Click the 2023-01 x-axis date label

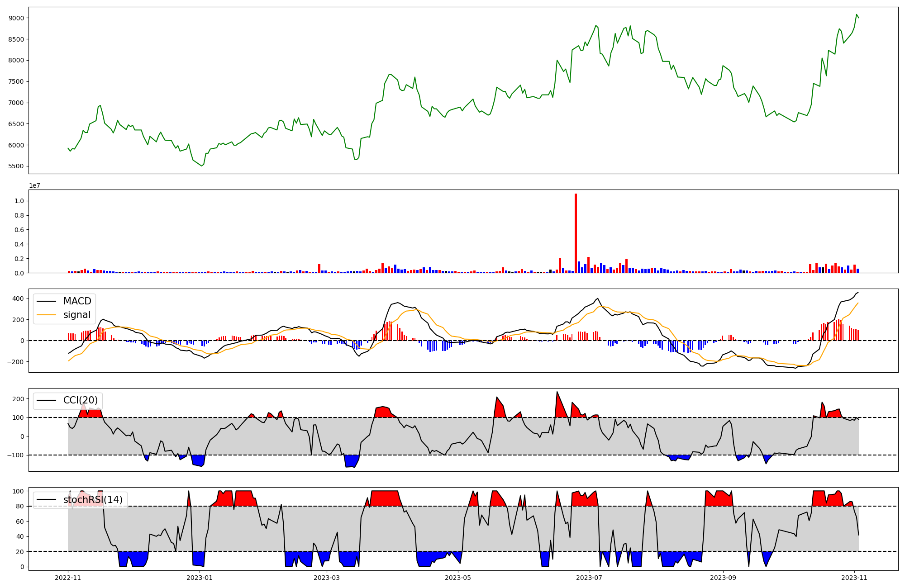click(199, 578)
